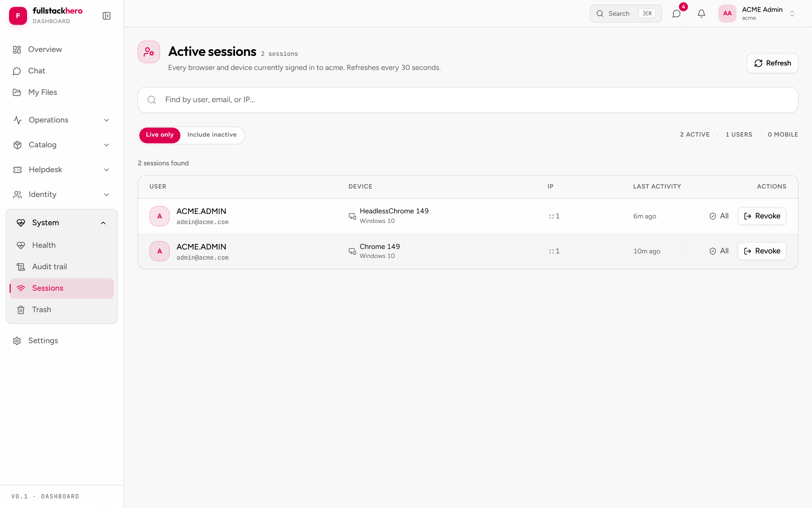Click device icon for Chrome 149 row
The width and height of the screenshot is (812, 508).
pyautogui.click(x=352, y=251)
